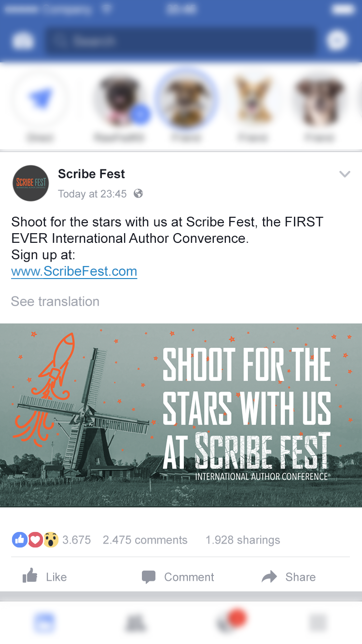Click the thumbs-up Like icon
This screenshot has width=362, height=644.
click(x=30, y=576)
